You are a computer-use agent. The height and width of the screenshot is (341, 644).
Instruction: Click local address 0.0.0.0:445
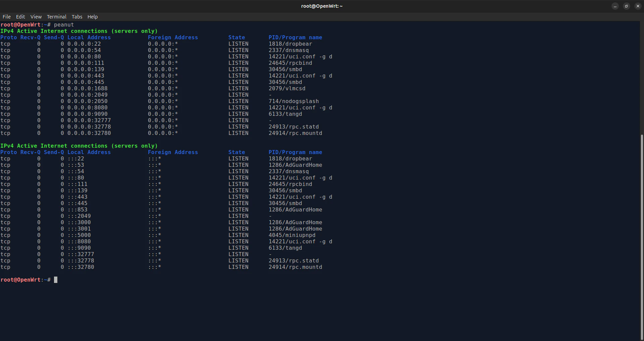click(x=86, y=82)
